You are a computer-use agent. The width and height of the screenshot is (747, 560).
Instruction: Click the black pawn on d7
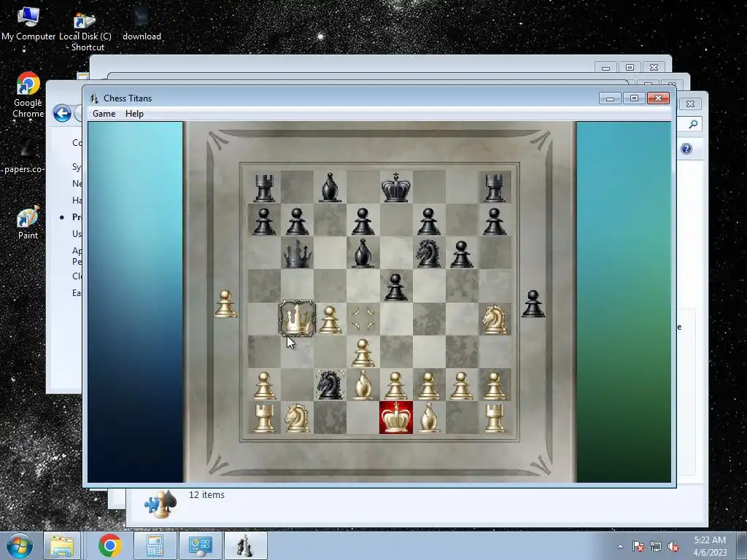363,221
